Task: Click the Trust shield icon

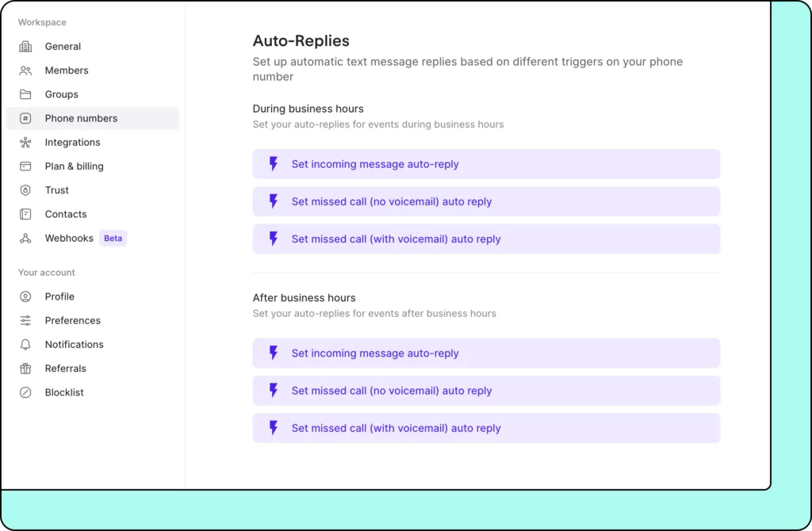Action: 26,190
